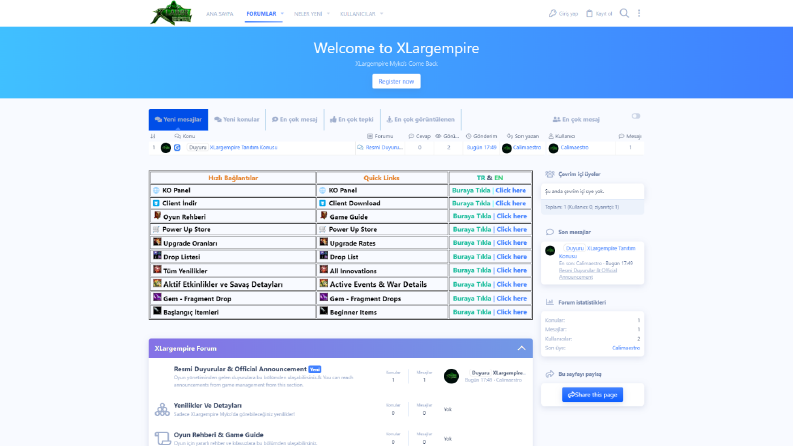Click the Drop List row icon
The image size is (793, 446).
click(324, 256)
